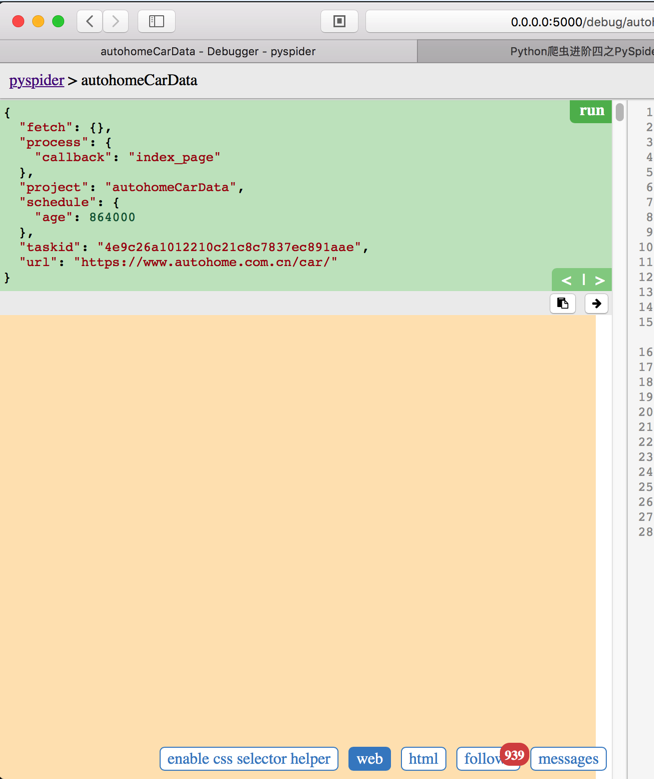Click the previous task arrow (<)
The width and height of the screenshot is (654, 779).
click(x=566, y=280)
